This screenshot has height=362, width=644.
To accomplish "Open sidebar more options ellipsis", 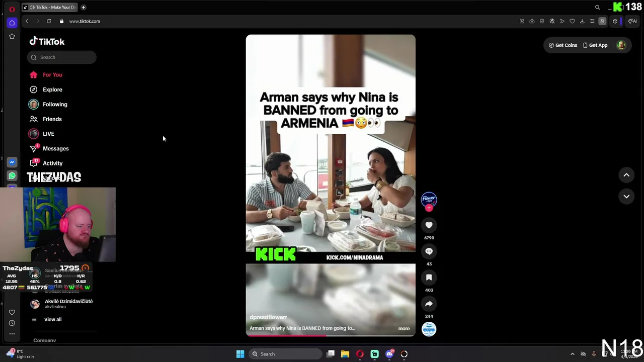I will point(12,334).
